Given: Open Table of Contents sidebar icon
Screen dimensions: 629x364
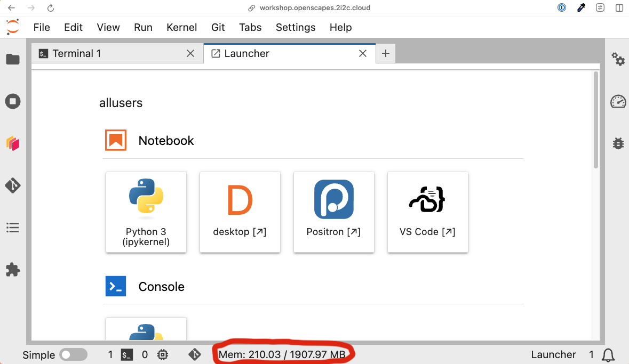Looking at the screenshot, I should [x=13, y=228].
